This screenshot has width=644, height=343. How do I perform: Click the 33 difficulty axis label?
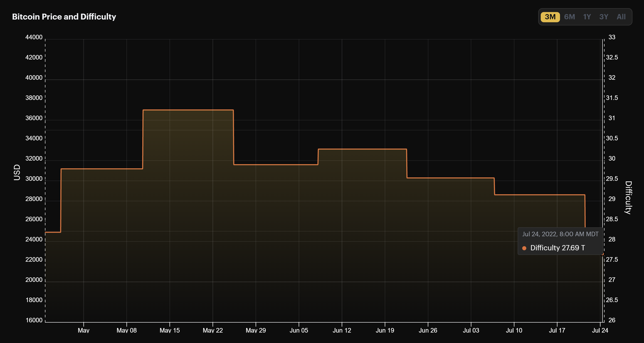612,37
